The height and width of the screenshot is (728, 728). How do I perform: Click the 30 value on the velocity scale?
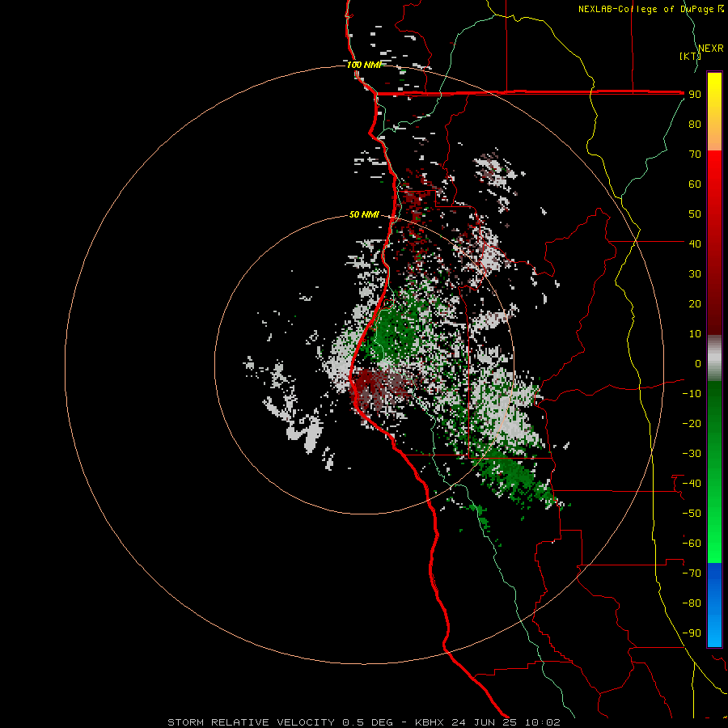click(695, 274)
